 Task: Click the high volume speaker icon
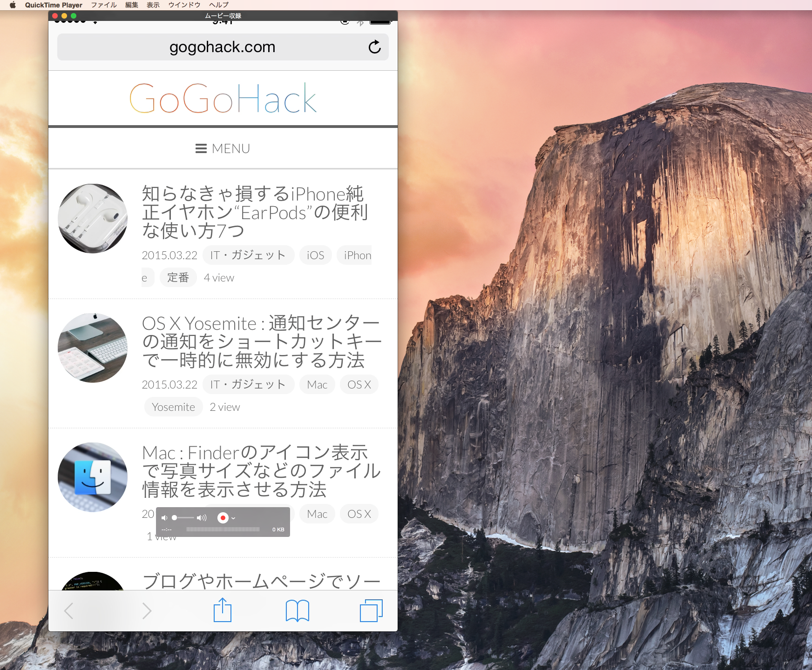coord(202,518)
